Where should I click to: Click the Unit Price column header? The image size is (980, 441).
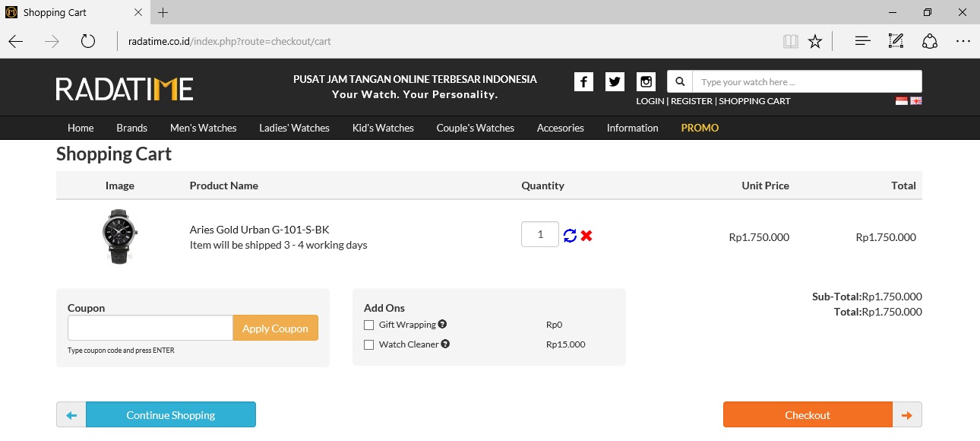coord(765,186)
